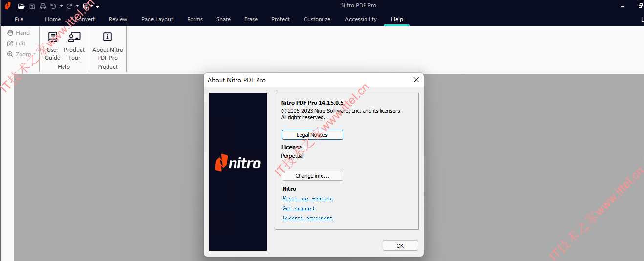Screen dimensions: 644x261
Task: Click the Legal Notices button
Action: tap(313, 135)
